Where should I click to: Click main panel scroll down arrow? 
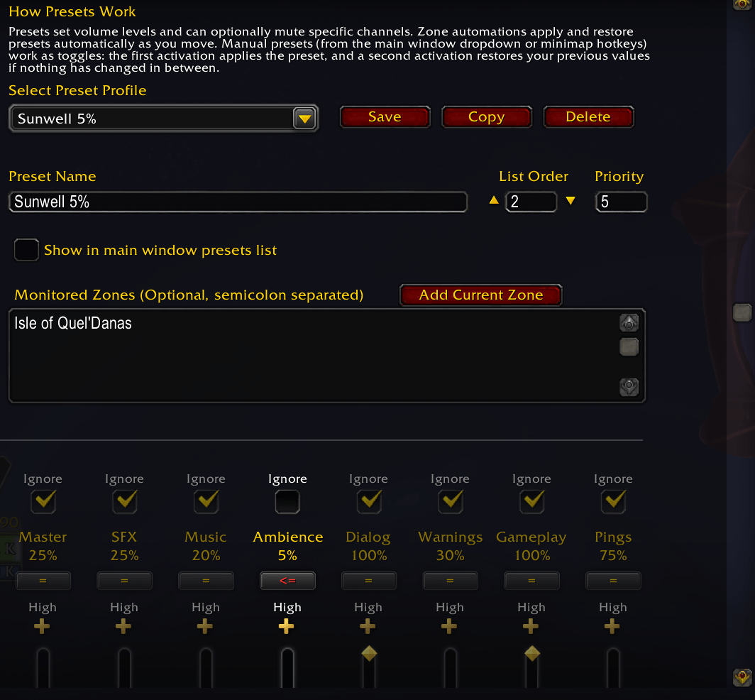tap(742, 677)
